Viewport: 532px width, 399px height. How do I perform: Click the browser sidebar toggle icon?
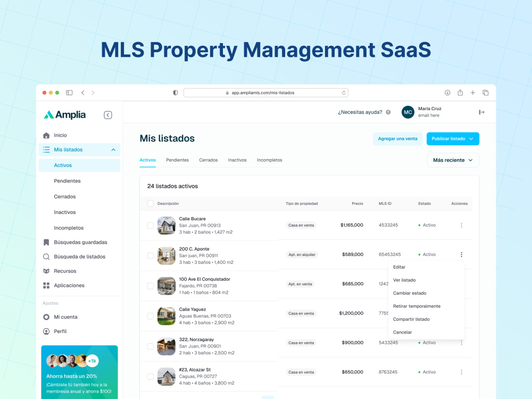click(69, 93)
